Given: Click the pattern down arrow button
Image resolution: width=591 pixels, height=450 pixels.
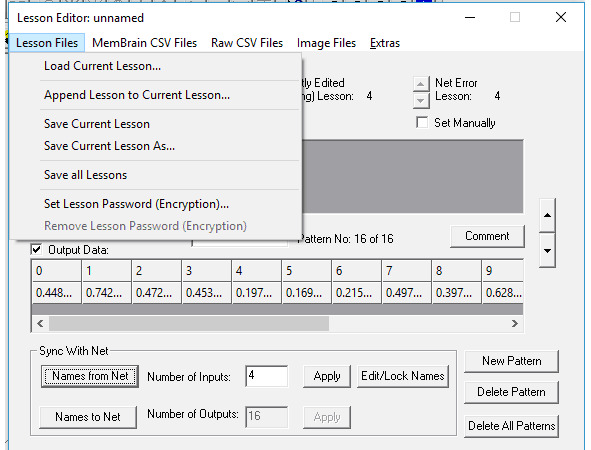Looking at the screenshot, I should pyautogui.click(x=548, y=251).
